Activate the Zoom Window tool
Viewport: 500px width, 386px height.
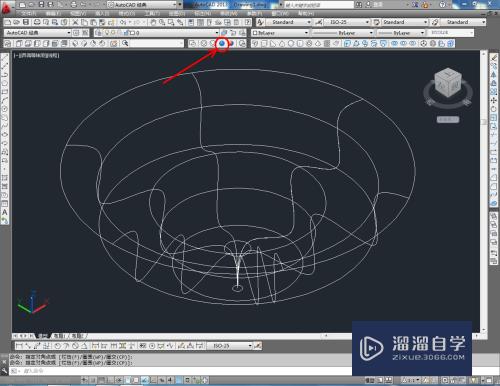click(x=171, y=22)
